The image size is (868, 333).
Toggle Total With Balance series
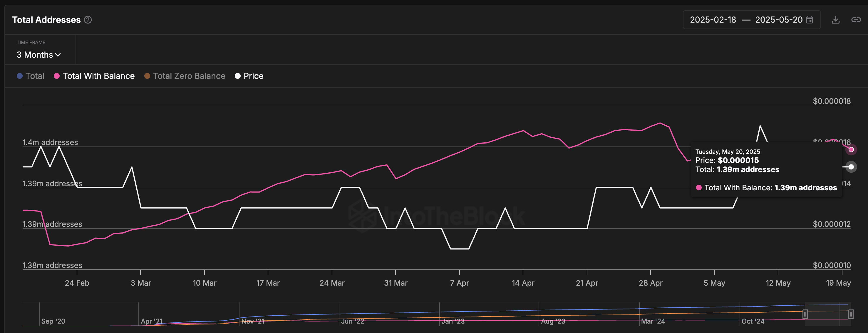click(x=94, y=76)
